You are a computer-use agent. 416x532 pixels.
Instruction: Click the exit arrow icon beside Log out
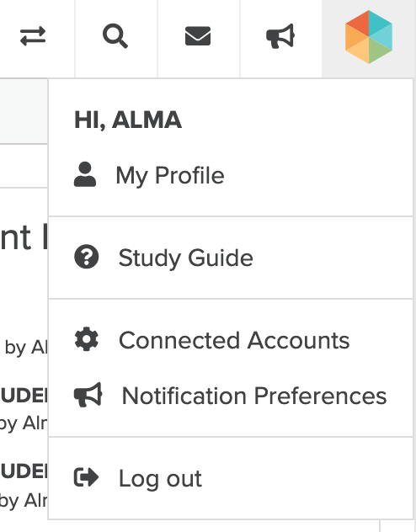point(86,477)
